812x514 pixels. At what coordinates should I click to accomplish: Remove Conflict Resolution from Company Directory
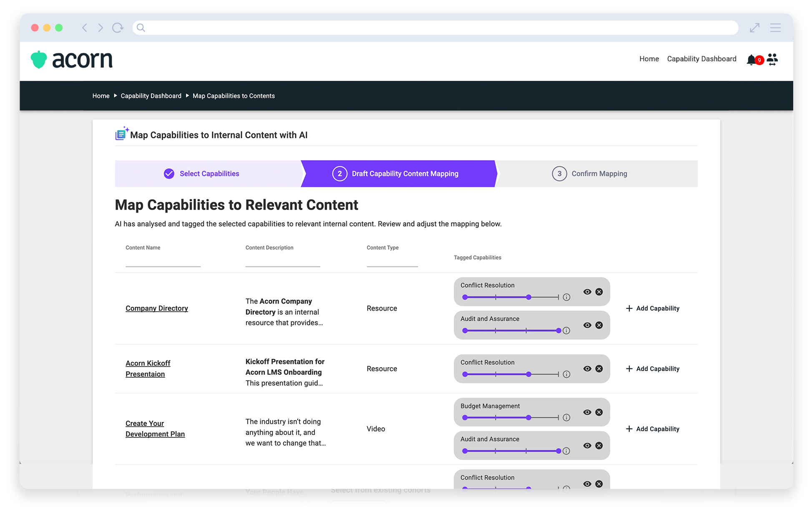tap(599, 292)
